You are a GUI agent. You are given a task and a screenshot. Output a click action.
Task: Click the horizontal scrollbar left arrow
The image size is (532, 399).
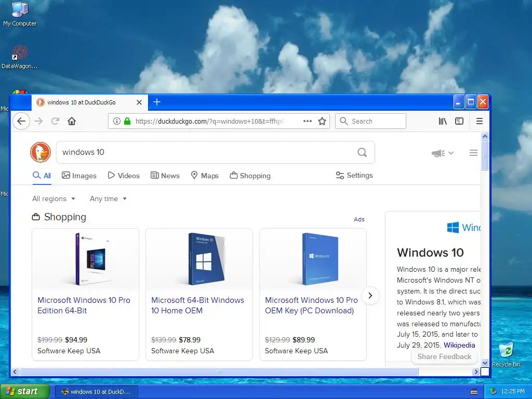click(x=15, y=372)
